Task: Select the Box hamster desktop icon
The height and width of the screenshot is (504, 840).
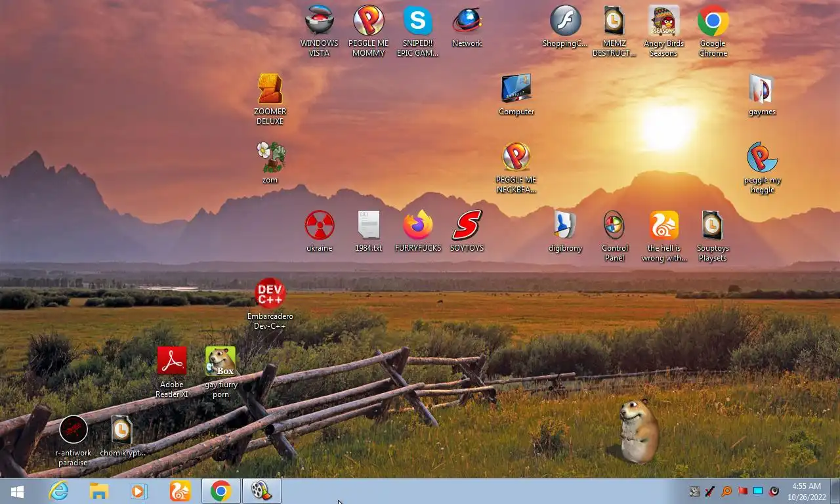Action: [x=220, y=372]
